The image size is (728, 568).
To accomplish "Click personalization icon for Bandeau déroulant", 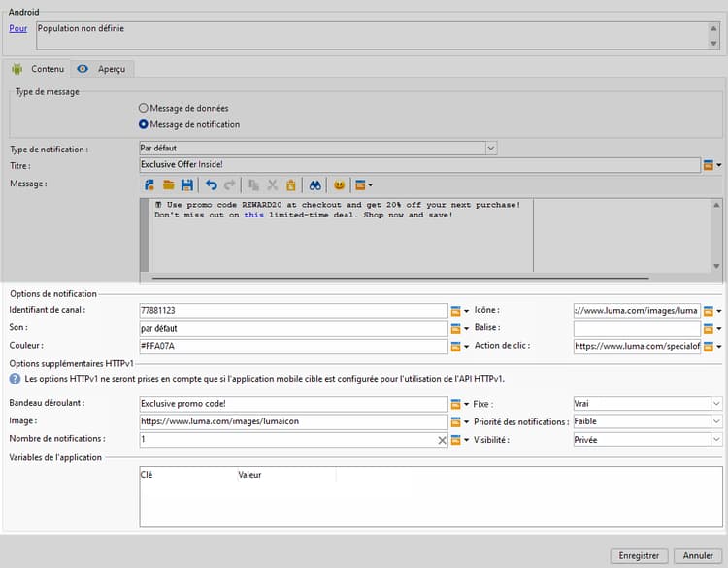I will (x=456, y=404).
